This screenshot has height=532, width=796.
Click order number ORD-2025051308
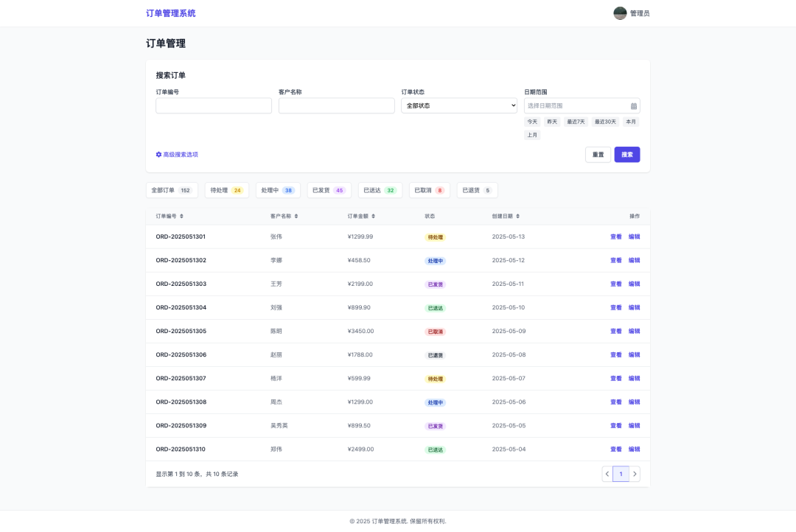pos(181,402)
